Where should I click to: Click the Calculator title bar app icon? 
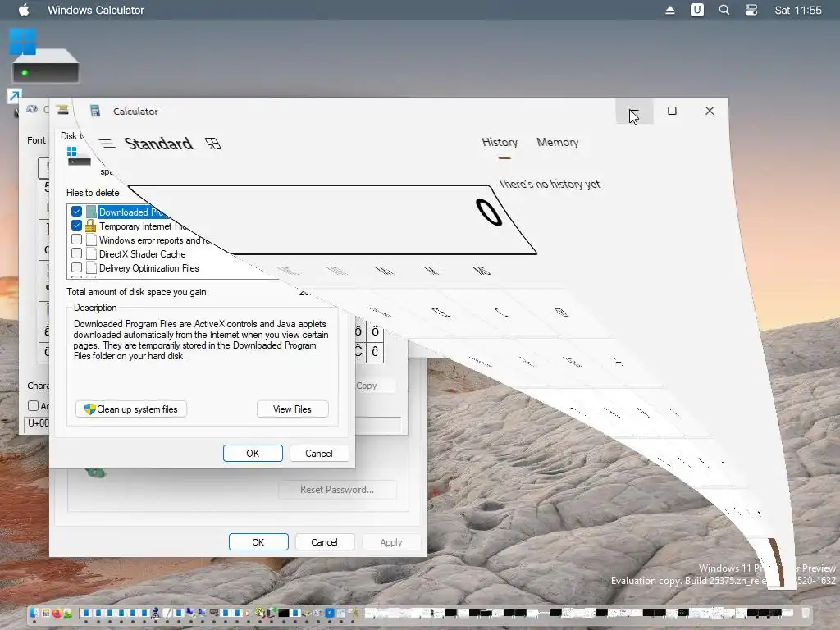coord(95,111)
